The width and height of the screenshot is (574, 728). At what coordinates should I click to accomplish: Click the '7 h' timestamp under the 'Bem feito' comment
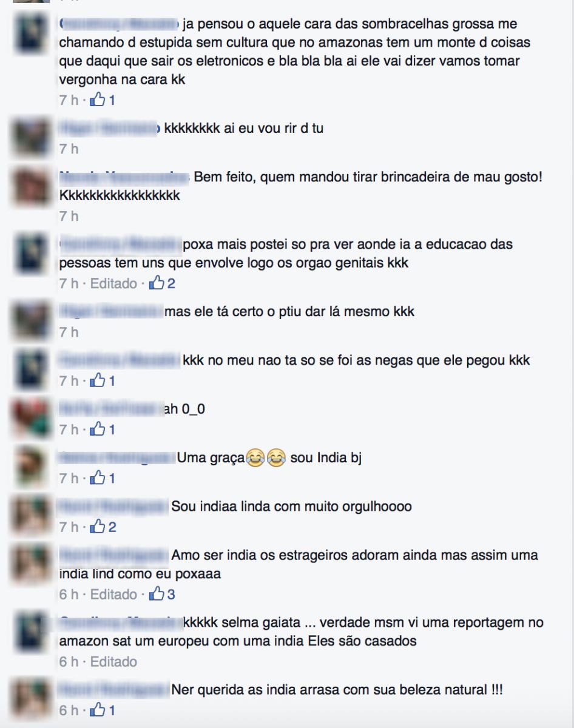point(69,216)
